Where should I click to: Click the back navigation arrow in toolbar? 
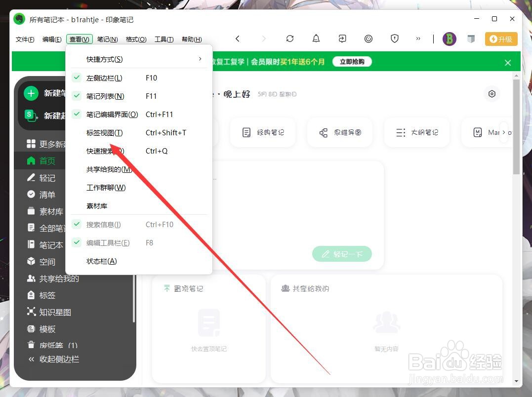point(238,39)
